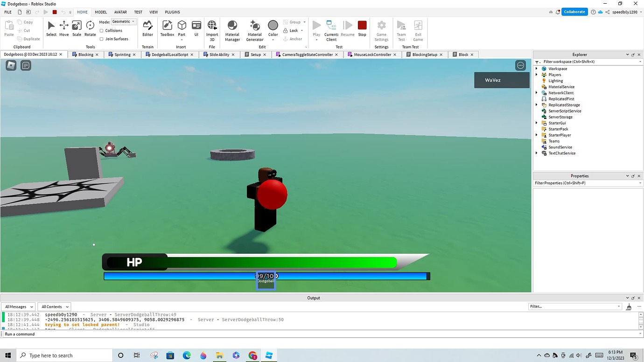
Task: Open the FILE menu
Action: 8,12
